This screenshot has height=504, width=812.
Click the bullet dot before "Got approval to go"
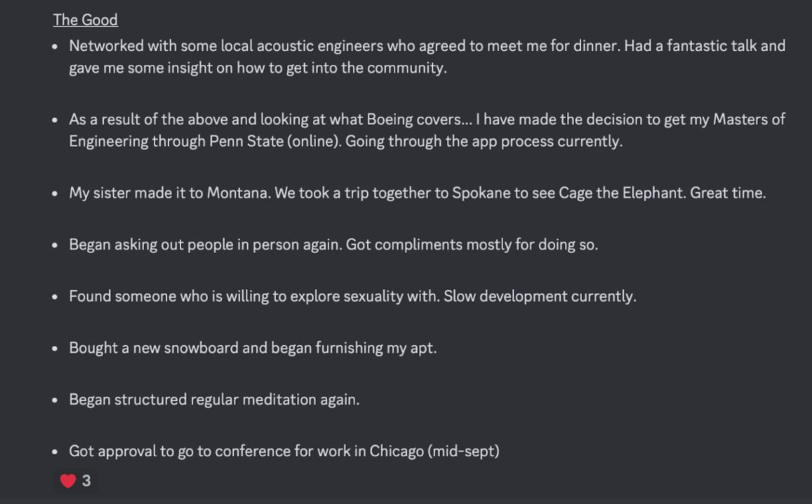[x=56, y=452]
